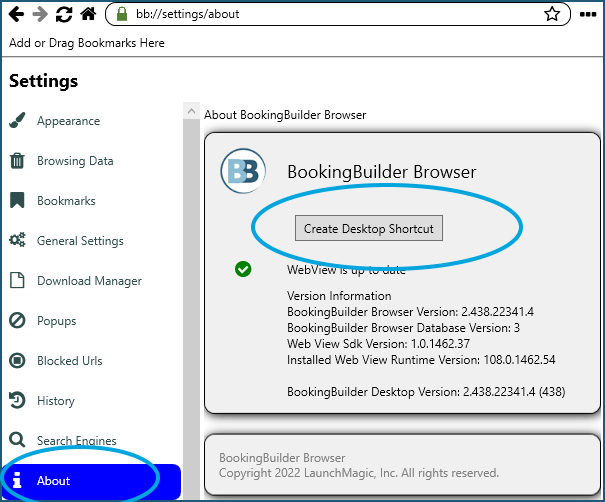Image resolution: width=605 pixels, height=502 pixels.
Task: Select the About sidebar item
Action: [54, 481]
